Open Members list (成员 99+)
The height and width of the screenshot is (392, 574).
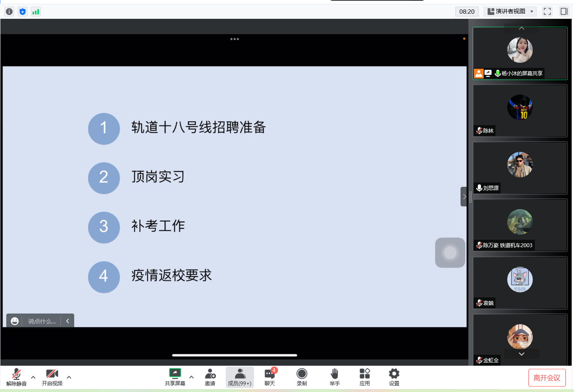click(239, 377)
